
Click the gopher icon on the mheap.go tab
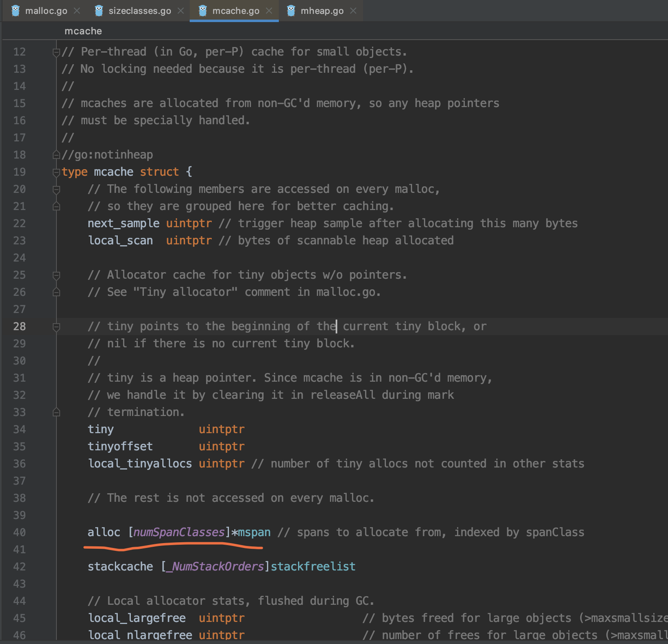pos(291,11)
